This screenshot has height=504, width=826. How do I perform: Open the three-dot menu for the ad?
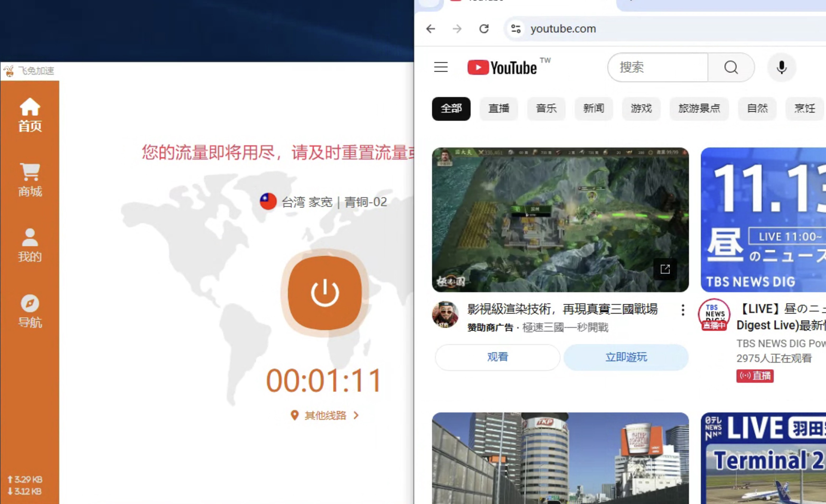pos(683,310)
